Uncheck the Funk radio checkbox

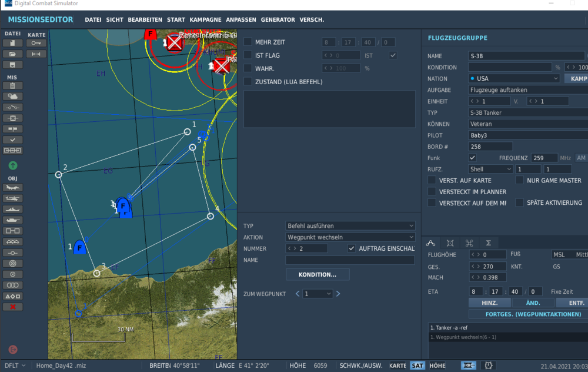pyautogui.click(x=472, y=158)
